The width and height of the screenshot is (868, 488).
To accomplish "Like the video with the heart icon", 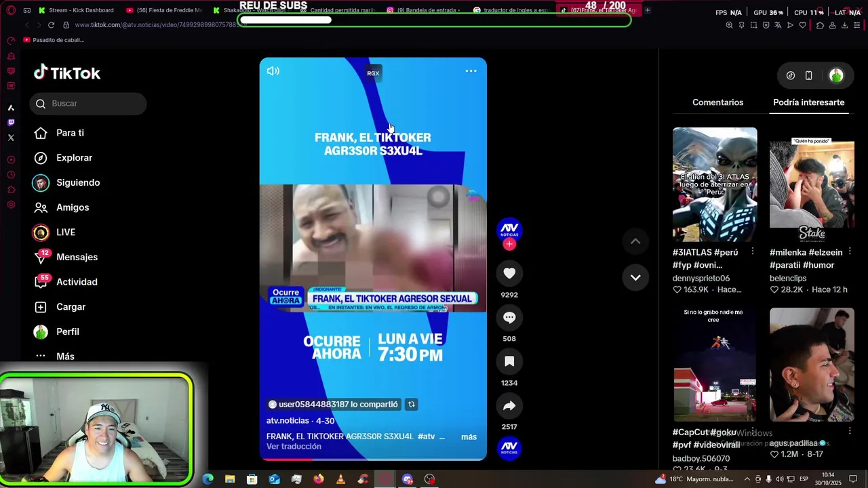I will pyautogui.click(x=509, y=273).
